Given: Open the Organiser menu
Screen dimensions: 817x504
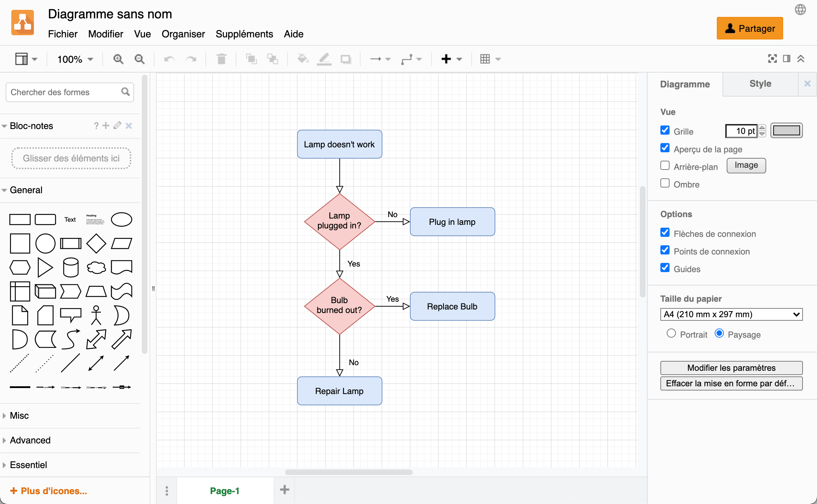Looking at the screenshot, I should 183,34.
